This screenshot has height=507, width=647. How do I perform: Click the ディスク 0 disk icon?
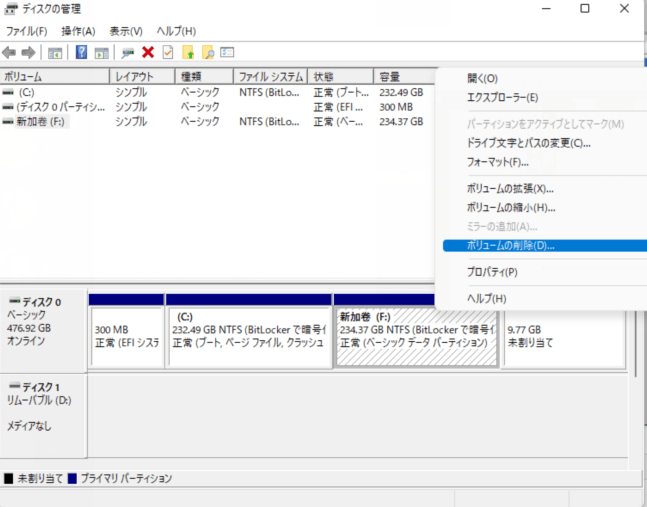(15, 301)
